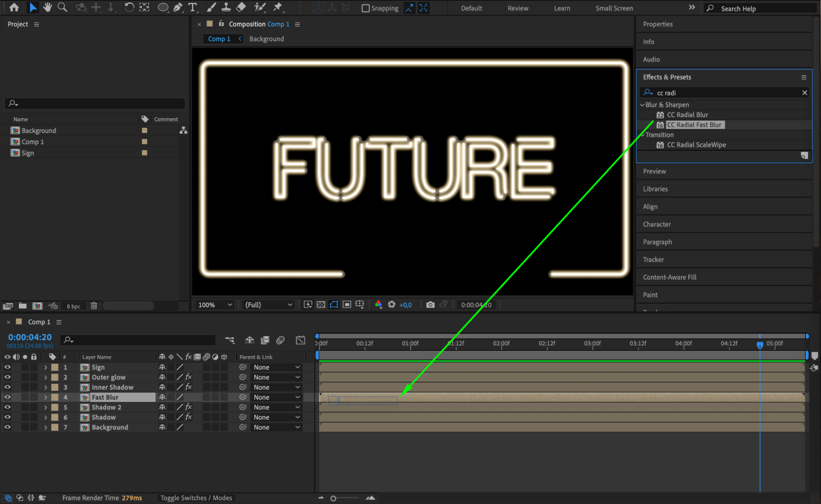Screen dimensions: 821x504
Task: Hide the Background layer in timeline
Action: click(7, 427)
